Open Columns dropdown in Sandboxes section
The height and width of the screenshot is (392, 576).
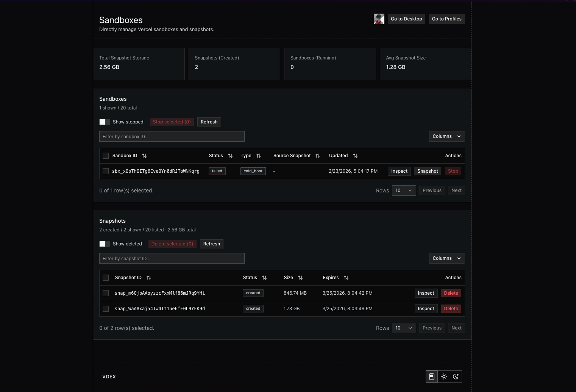446,136
